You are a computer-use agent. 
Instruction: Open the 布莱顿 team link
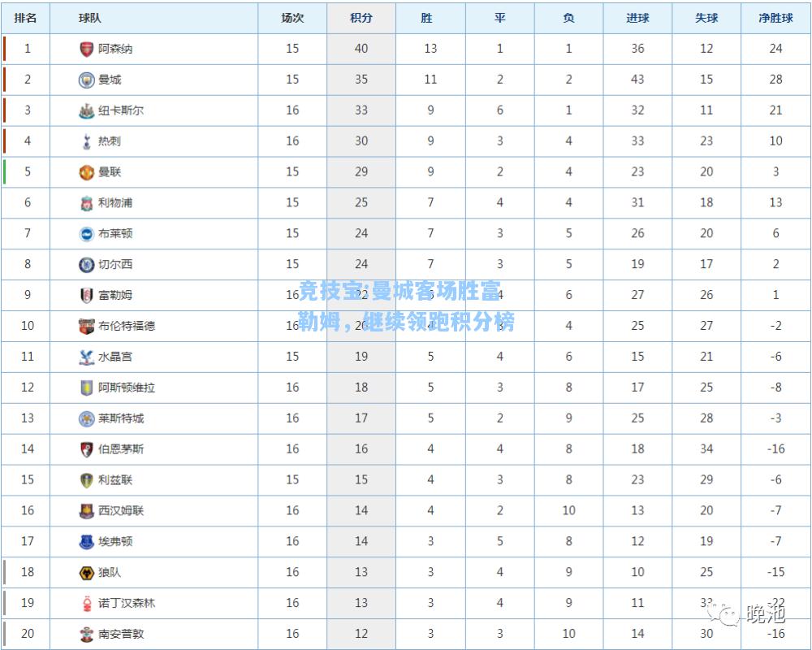click(115, 233)
